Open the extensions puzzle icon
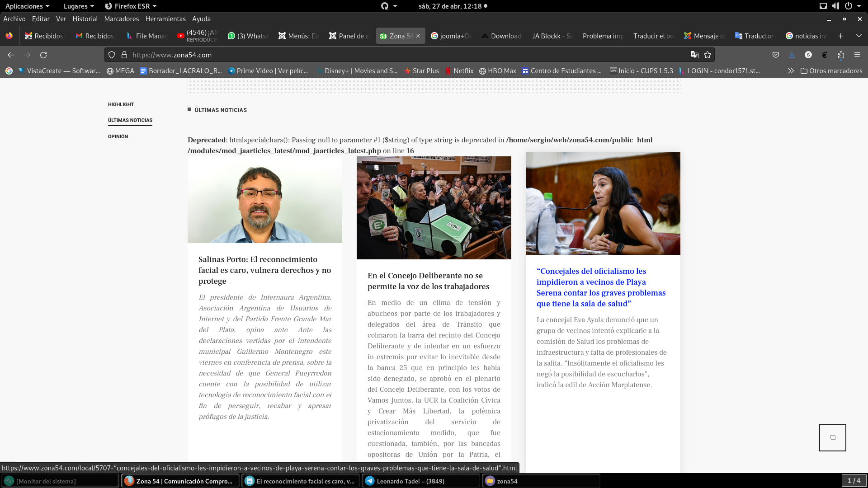The image size is (868, 488). tap(841, 55)
